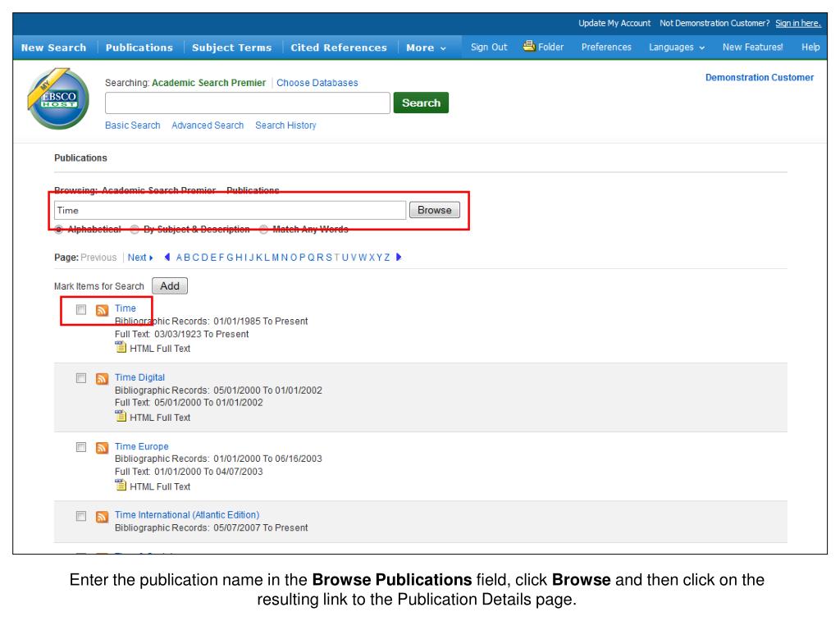Open Preferences from the top bar
This screenshot has width=840, height=630.
click(606, 47)
